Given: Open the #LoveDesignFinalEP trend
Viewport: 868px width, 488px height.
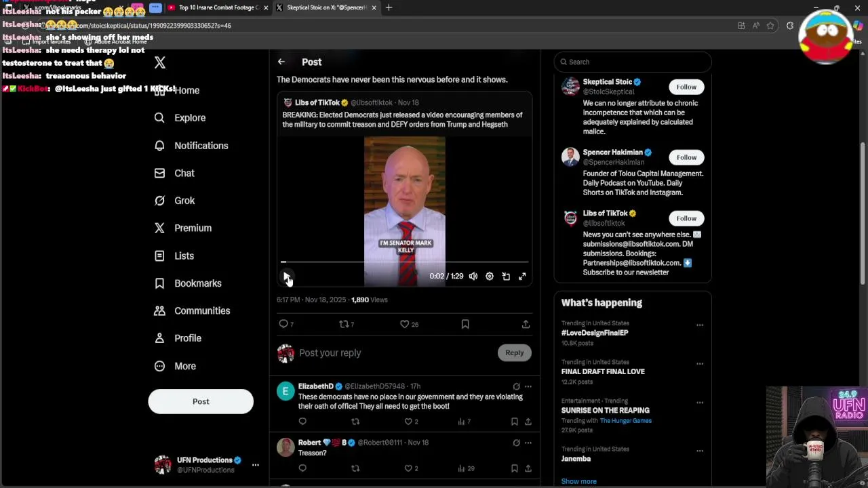Looking at the screenshot, I should [595, 333].
